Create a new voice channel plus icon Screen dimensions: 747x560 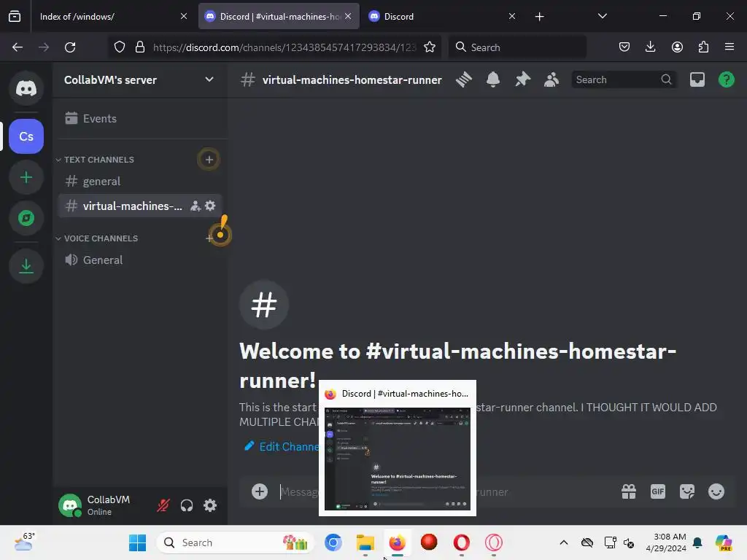209,238
